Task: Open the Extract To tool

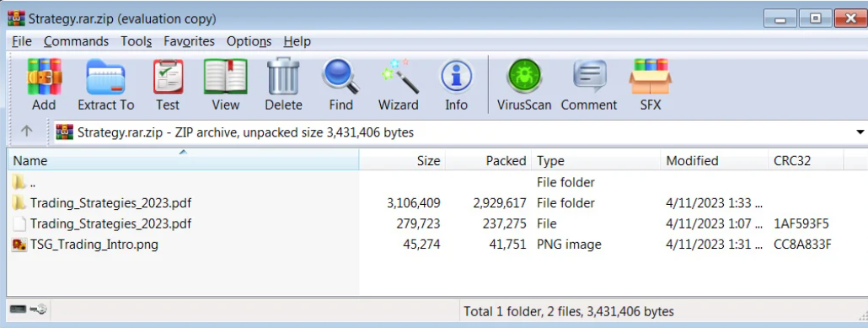Action: [x=105, y=85]
